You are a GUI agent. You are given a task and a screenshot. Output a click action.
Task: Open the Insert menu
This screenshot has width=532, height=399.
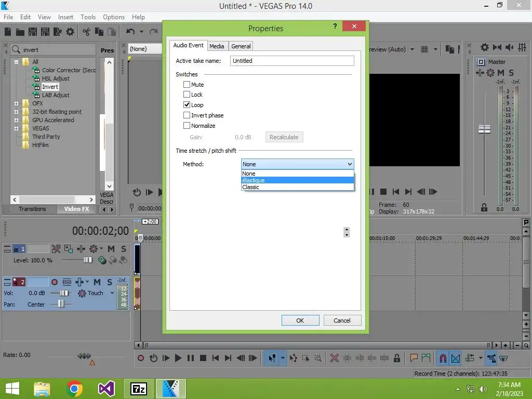pos(65,17)
